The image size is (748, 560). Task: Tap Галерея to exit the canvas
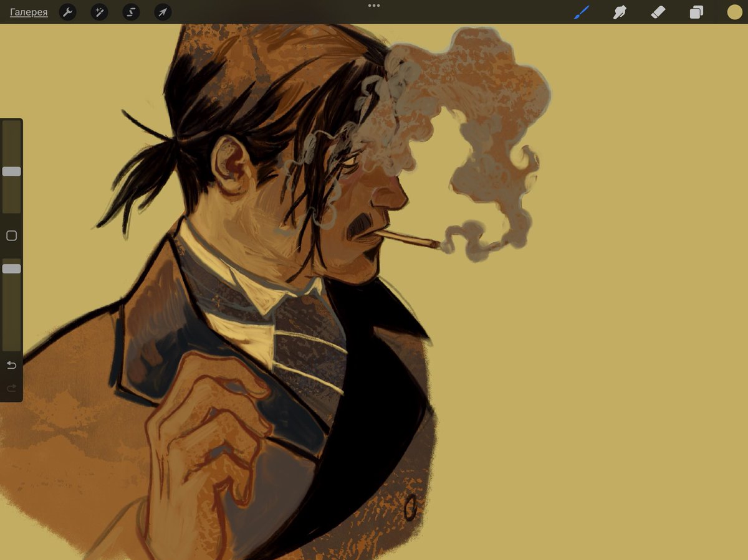[29, 12]
